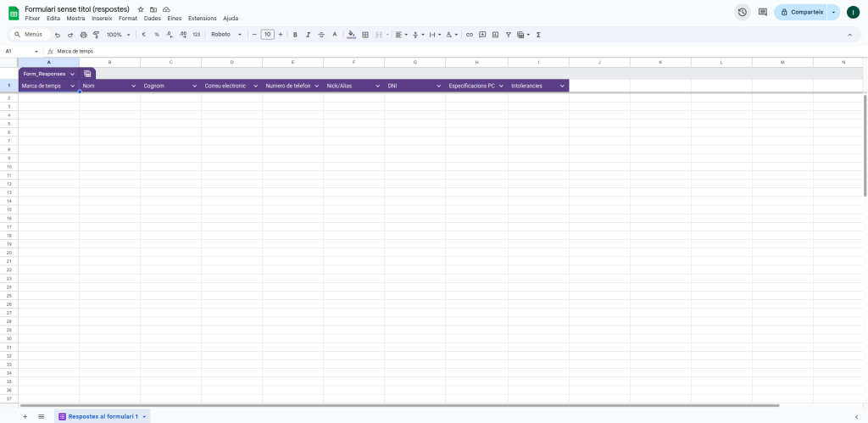Toggle bold formatting
The image size is (868, 423).
tap(295, 35)
